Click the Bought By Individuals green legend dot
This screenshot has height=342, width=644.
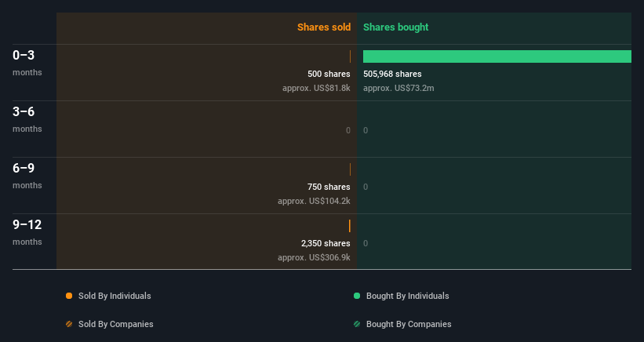point(357,296)
